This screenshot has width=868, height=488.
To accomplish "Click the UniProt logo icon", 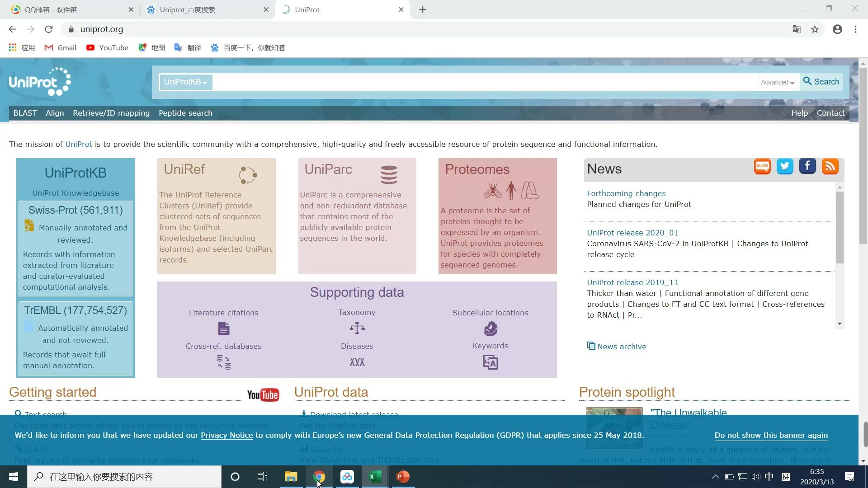I will (39, 82).
